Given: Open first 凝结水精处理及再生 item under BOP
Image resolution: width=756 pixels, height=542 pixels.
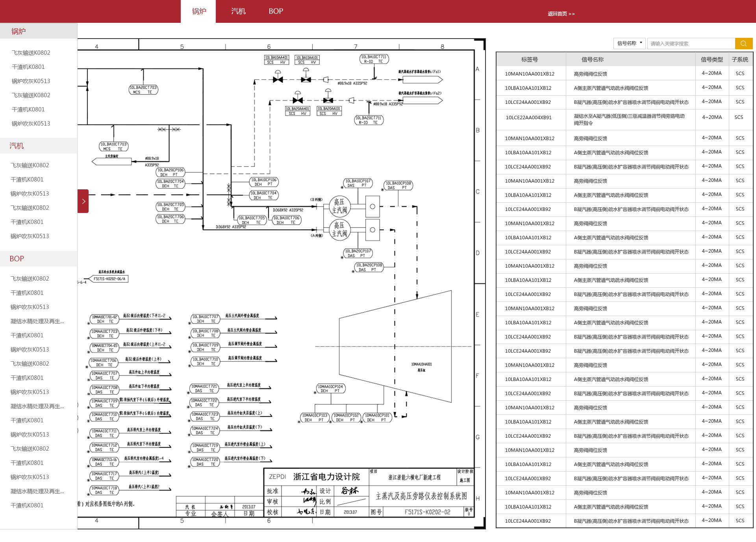Looking at the screenshot, I should (x=37, y=321).
